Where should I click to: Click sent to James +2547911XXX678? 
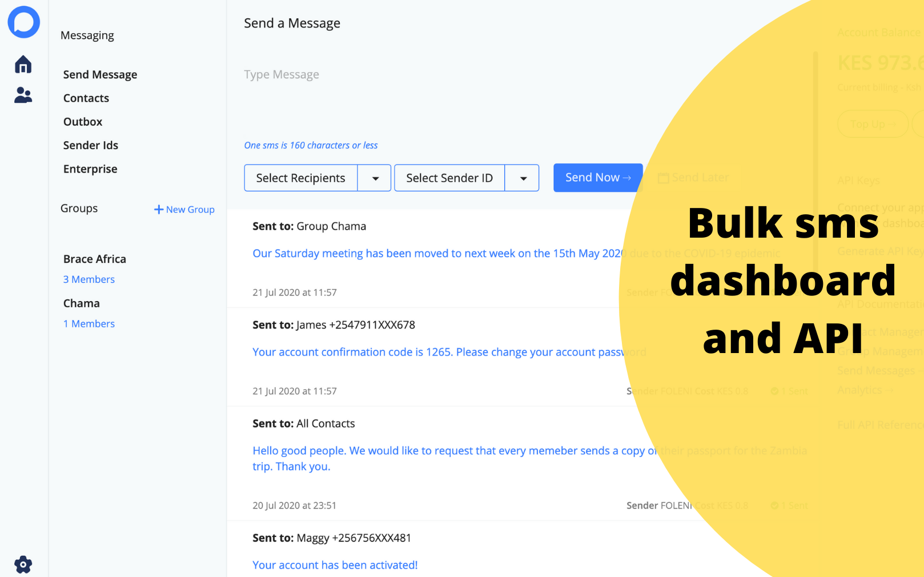click(x=334, y=325)
